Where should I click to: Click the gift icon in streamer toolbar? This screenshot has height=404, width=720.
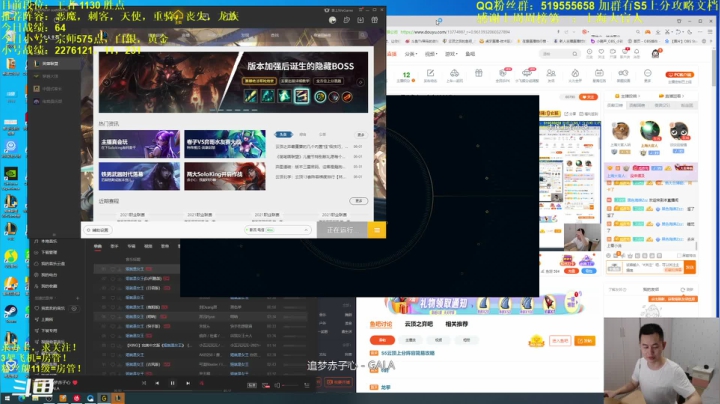[x=478, y=73]
